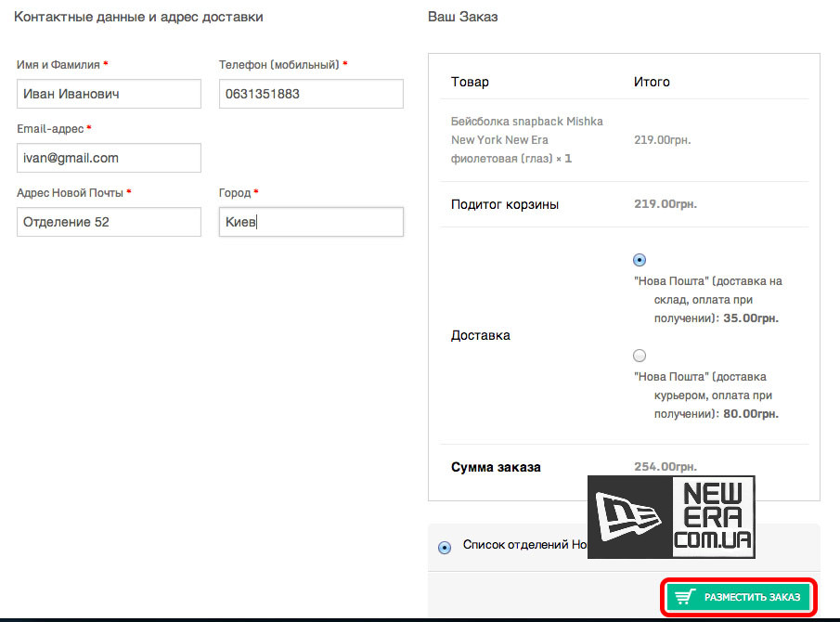Select the Список отделений radio option
Viewport: 840px width, 622px height.
[444, 548]
